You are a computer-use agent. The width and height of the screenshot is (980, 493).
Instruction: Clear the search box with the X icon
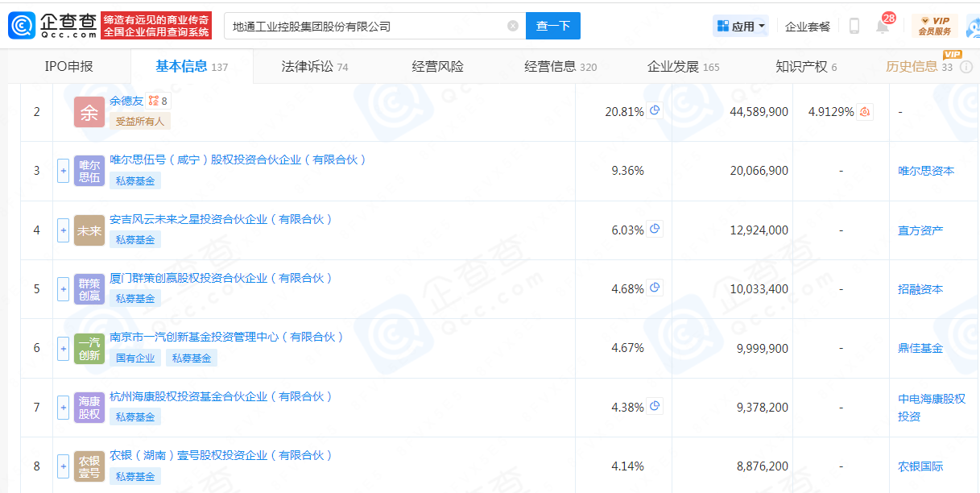(x=513, y=26)
